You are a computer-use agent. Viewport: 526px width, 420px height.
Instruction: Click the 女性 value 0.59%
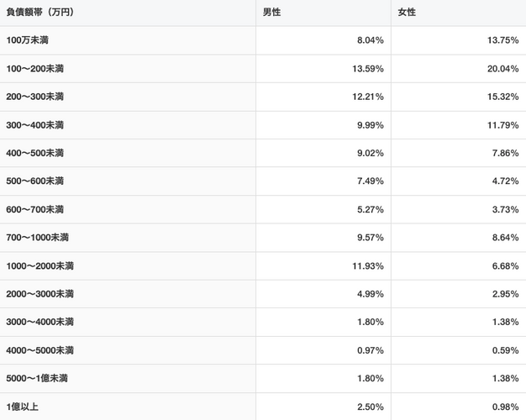[x=503, y=350]
